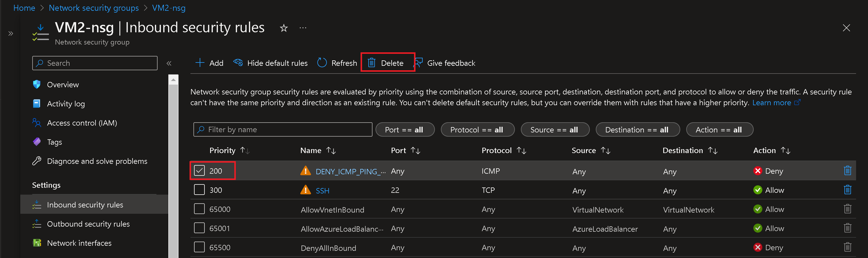Click trash icon on AllowAzureLoadBalancer row
The image size is (868, 258).
point(848,228)
